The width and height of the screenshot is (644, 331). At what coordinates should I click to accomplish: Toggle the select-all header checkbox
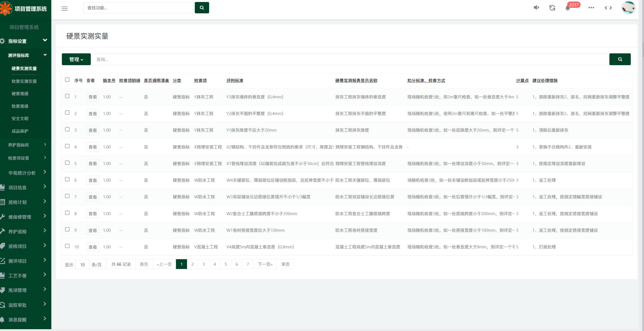[x=67, y=80]
